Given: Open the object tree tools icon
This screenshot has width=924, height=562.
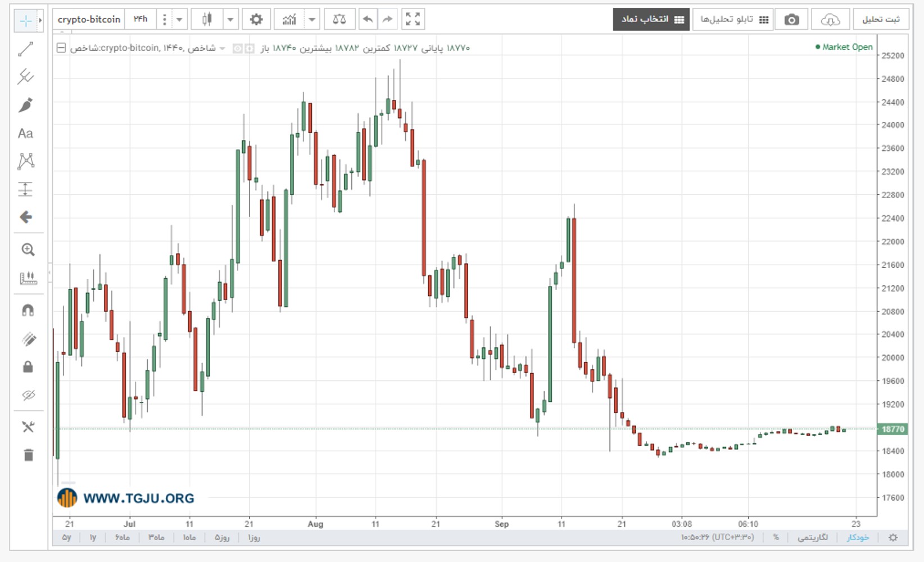Looking at the screenshot, I should (28, 427).
